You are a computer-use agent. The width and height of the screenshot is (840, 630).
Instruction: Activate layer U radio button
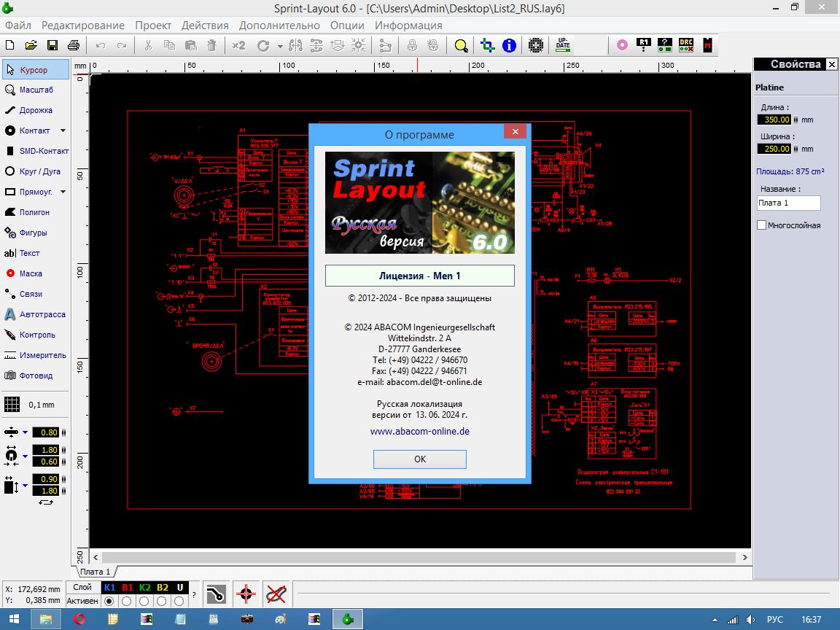(179, 601)
